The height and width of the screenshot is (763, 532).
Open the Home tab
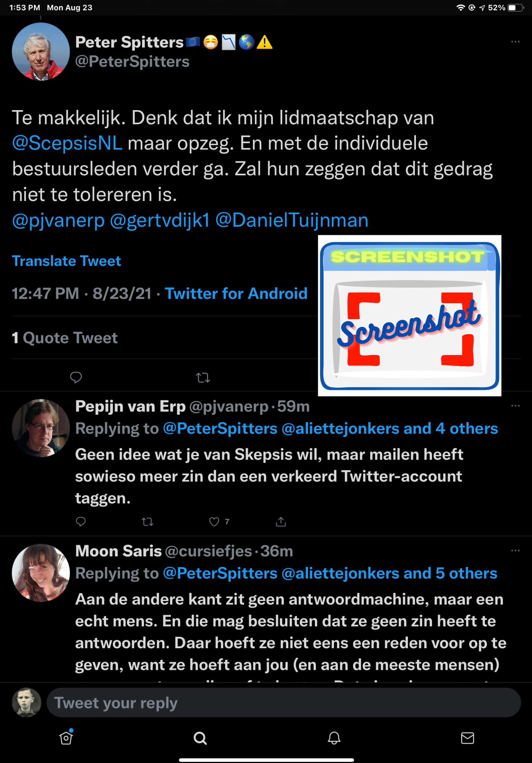point(66,738)
